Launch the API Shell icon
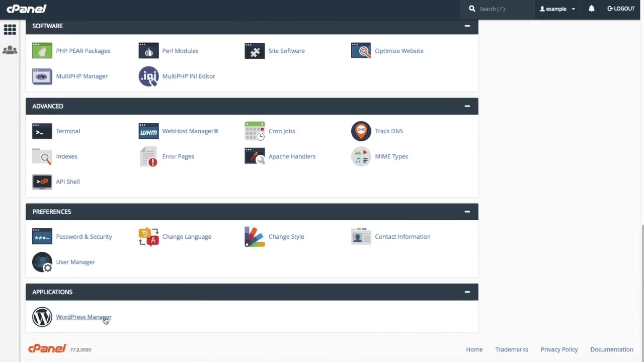644x362 pixels. (x=42, y=182)
